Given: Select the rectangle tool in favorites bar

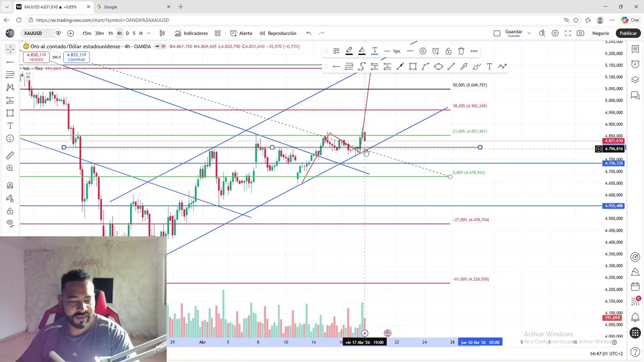Looking at the screenshot, I should tap(413, 66).
